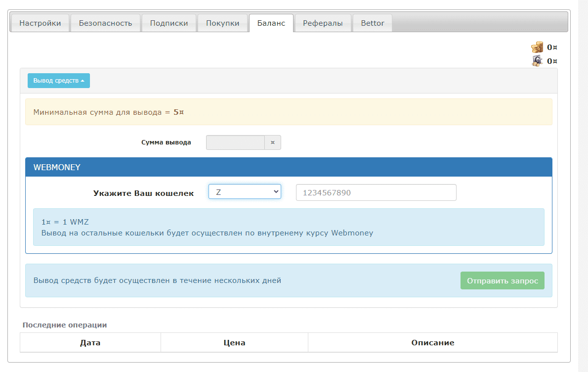Click the WEBMONEY panel header
This screenshot has height=372, width=588.
point(289,167)
